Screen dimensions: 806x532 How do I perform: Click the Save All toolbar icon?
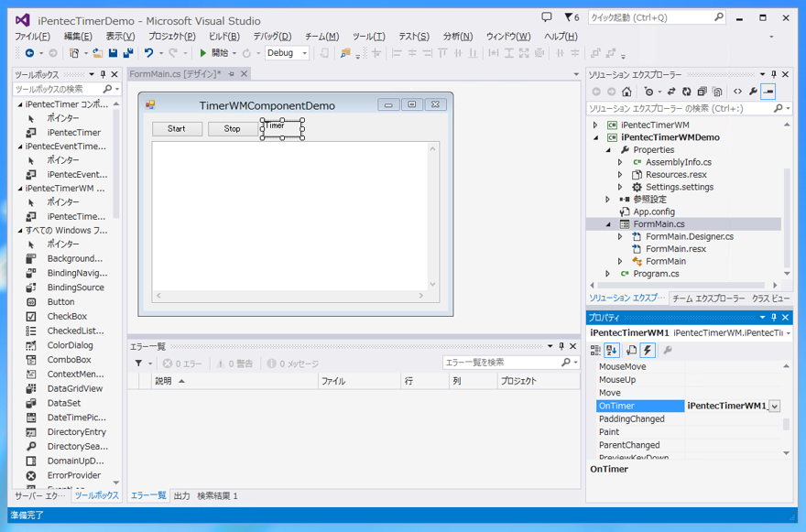pos(128,53)
